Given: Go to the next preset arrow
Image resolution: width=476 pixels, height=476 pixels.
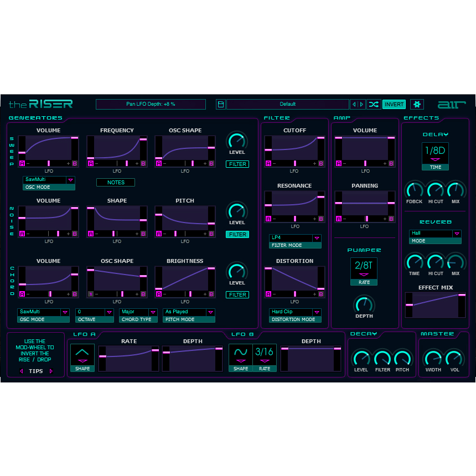Looking at the screenshot, I should pos(361,104).
